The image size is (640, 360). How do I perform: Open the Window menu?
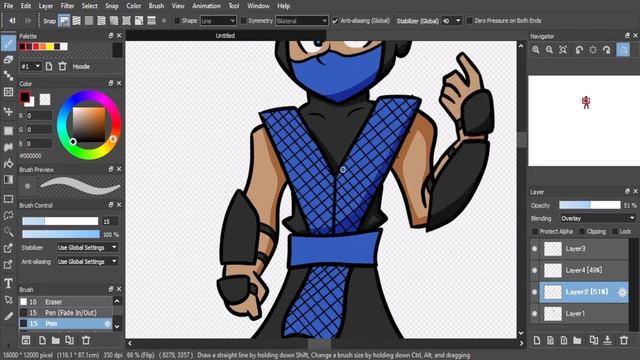[x=258, y=6]
